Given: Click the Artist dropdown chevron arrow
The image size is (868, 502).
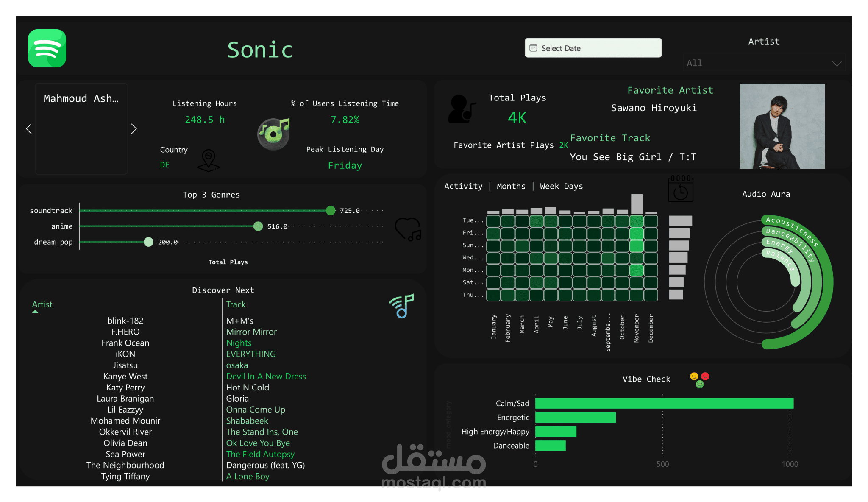Looking at the screenshot, I should [x=836, y=64].
